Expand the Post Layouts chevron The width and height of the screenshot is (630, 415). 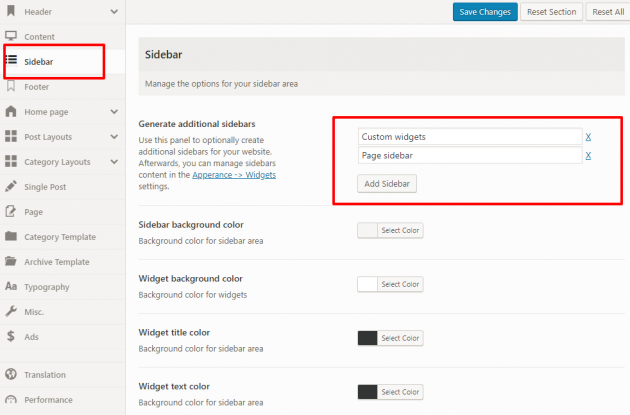tap(114, 137)
